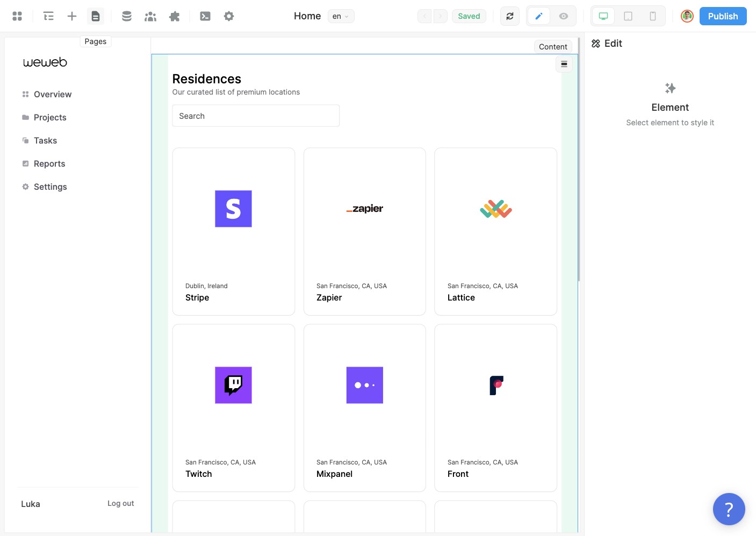Click the Content section label
This screenshot has width=756, height=536.
(553, 47)
